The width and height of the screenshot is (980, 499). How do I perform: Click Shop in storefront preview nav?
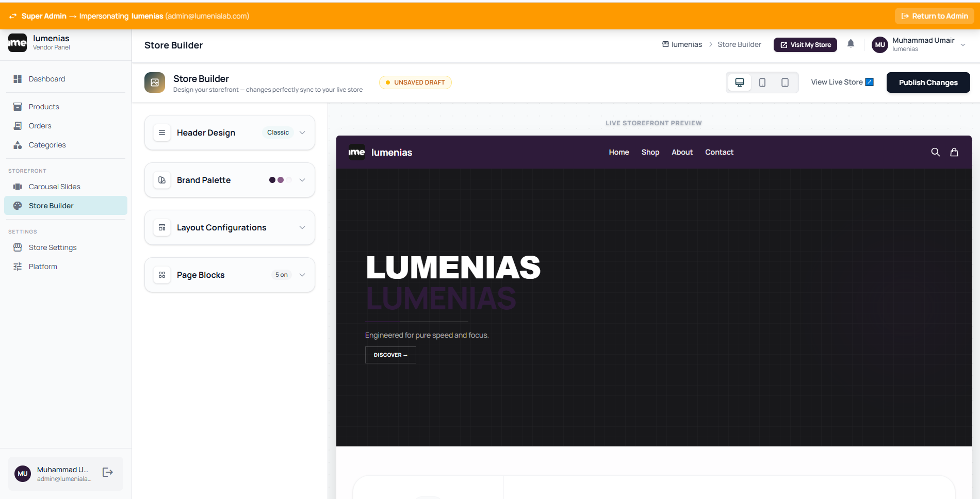point(650,152)
